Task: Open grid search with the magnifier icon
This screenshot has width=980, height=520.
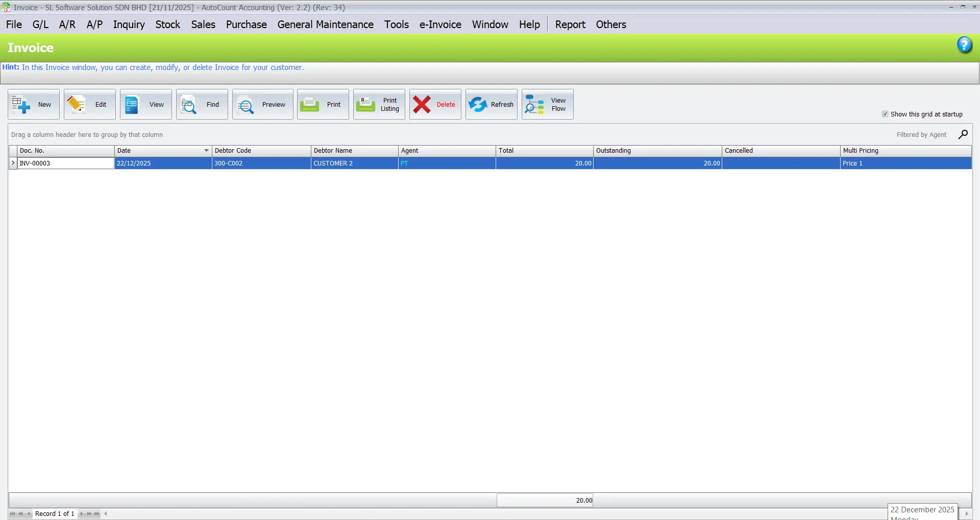Action: tap(964, 134)
